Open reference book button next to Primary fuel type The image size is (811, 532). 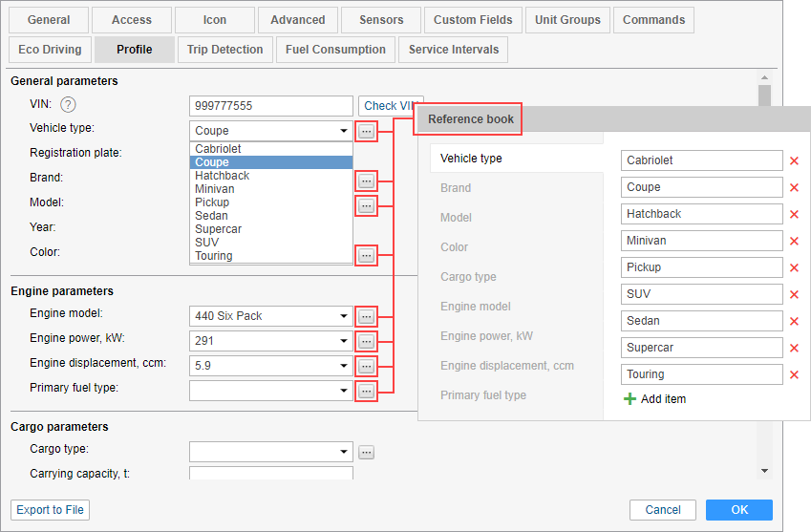366,391
